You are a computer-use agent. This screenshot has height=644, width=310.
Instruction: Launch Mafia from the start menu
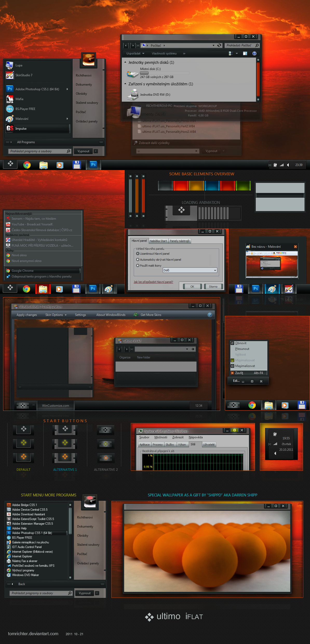coord(38,99)
